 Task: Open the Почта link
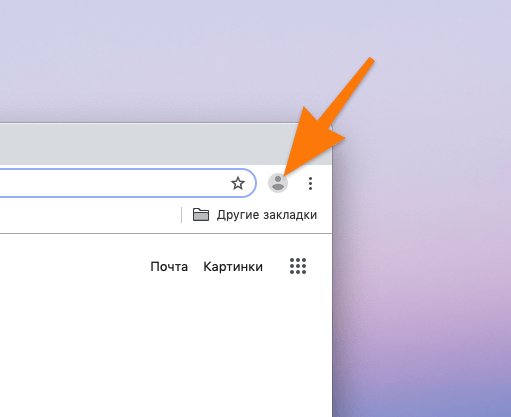click(x=169, y=267)
